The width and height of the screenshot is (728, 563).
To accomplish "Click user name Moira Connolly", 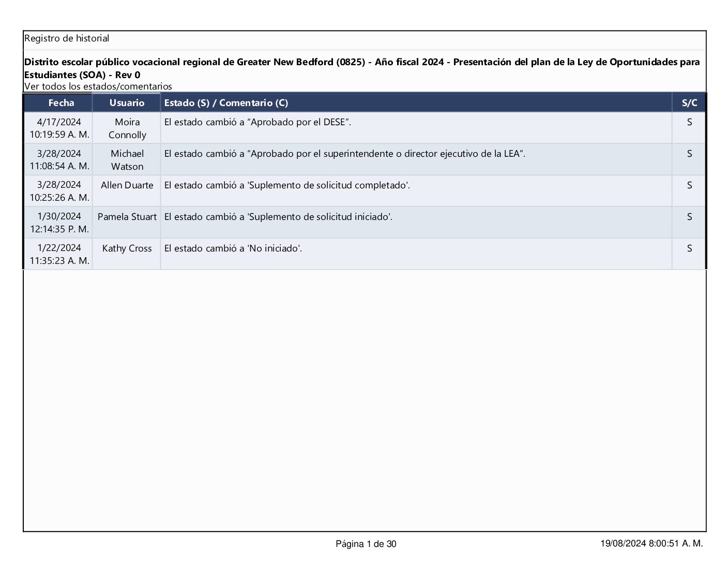I will click(x=127, y=128).
